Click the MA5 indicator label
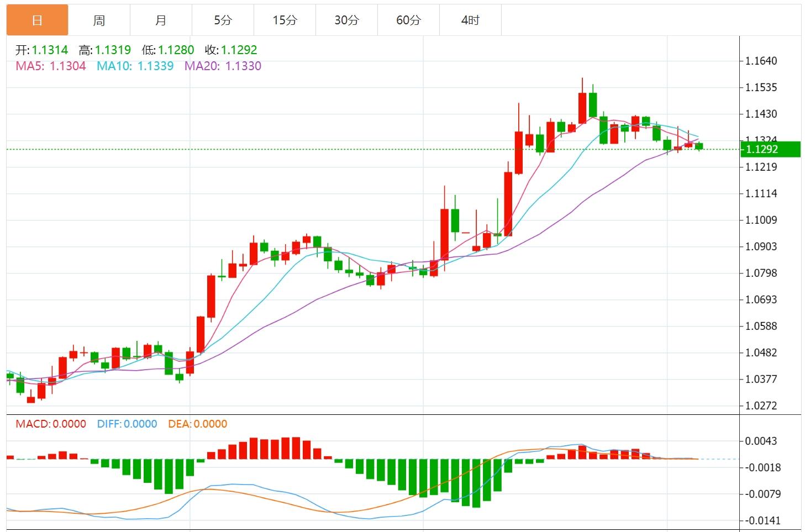The width and height of the screenshot is (805, 532). click(x=51, y=66)
